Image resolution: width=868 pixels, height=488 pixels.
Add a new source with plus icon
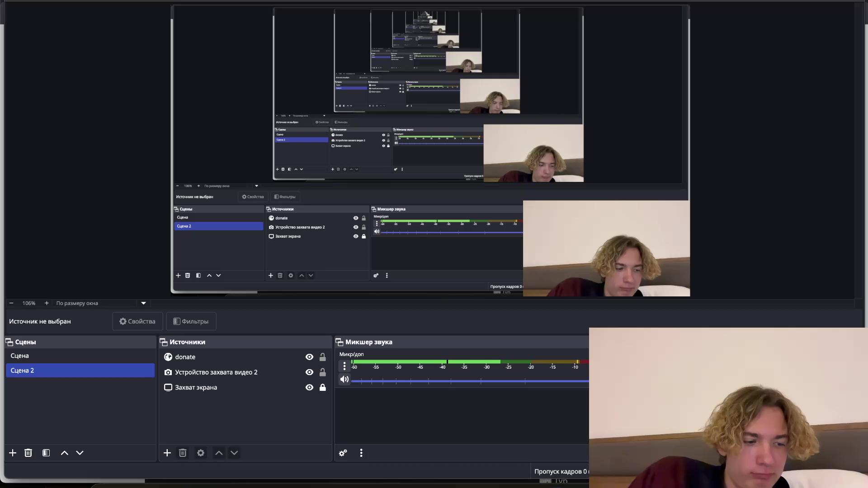[x=167, y=453]
